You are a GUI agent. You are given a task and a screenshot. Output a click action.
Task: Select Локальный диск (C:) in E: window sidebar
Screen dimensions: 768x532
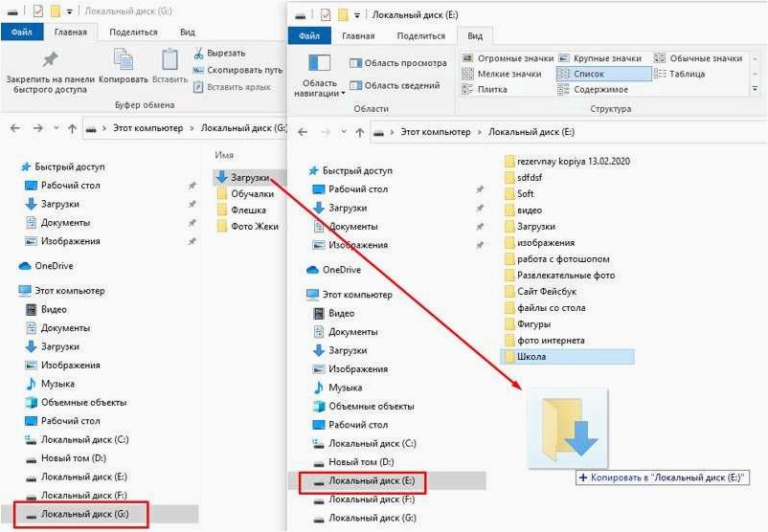point(365,444)
